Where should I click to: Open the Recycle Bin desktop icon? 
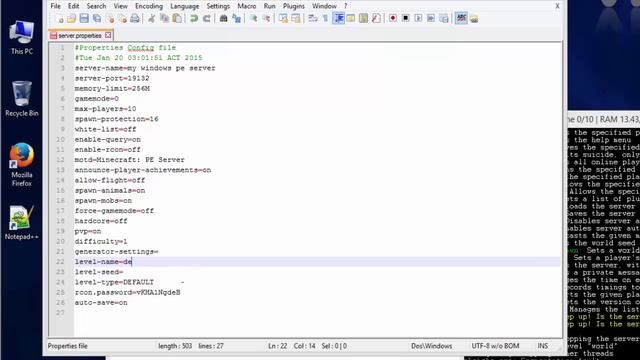coord(22,99)
